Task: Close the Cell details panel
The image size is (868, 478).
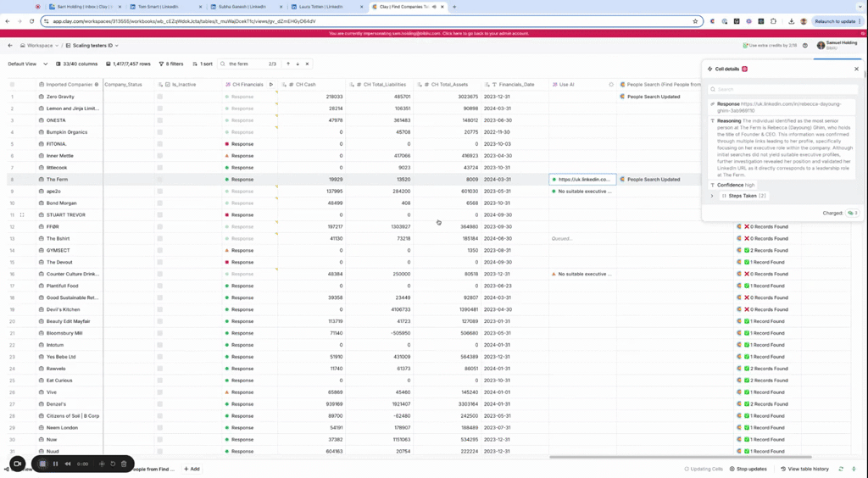Action: click(856, 69)
